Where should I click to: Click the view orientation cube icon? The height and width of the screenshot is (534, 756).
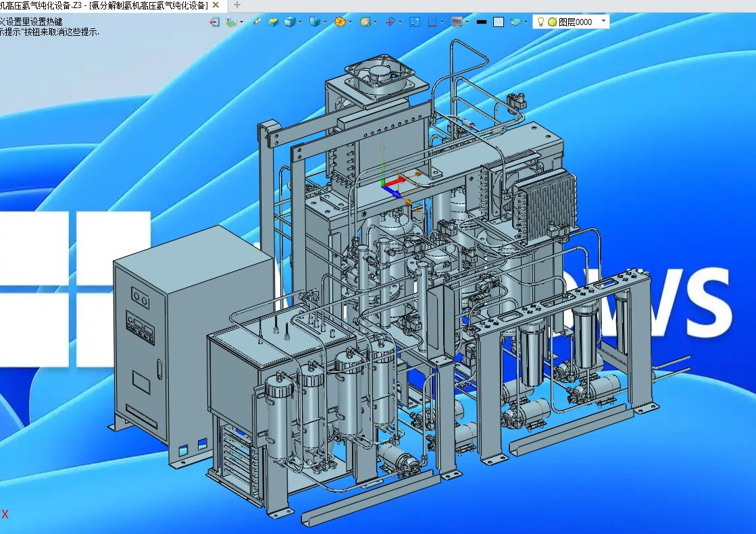click(x=315, y=22)
